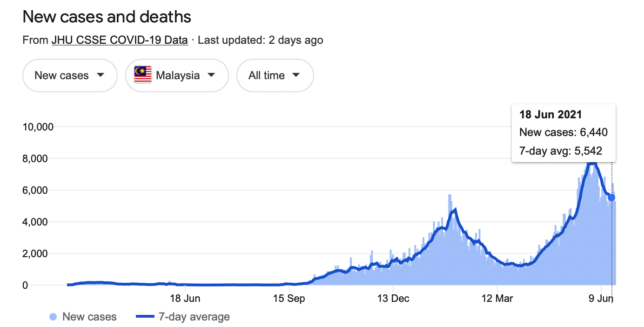Click the 18 Jun axis date label
The height and width of the screenshot is (327, 644).
[x=185, y=299]
